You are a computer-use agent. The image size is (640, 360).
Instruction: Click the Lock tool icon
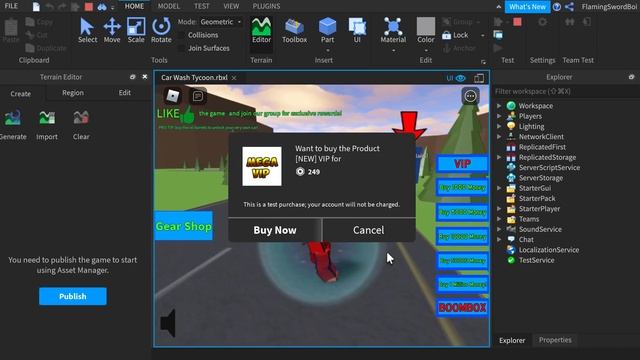[x=447, y=35]
